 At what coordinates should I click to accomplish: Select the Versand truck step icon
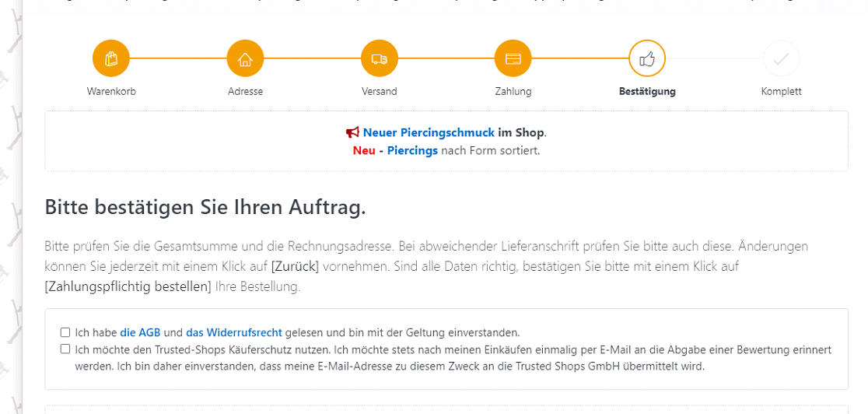tap(380, 58)
